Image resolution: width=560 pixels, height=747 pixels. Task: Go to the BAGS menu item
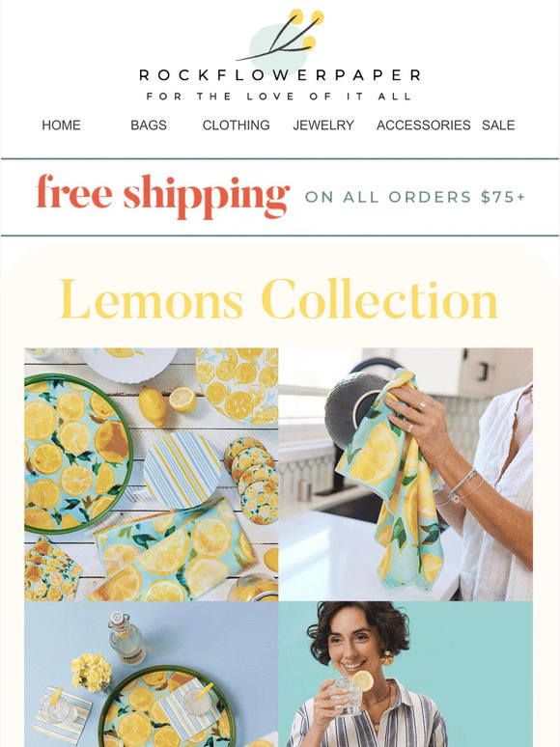click(149, 125)
